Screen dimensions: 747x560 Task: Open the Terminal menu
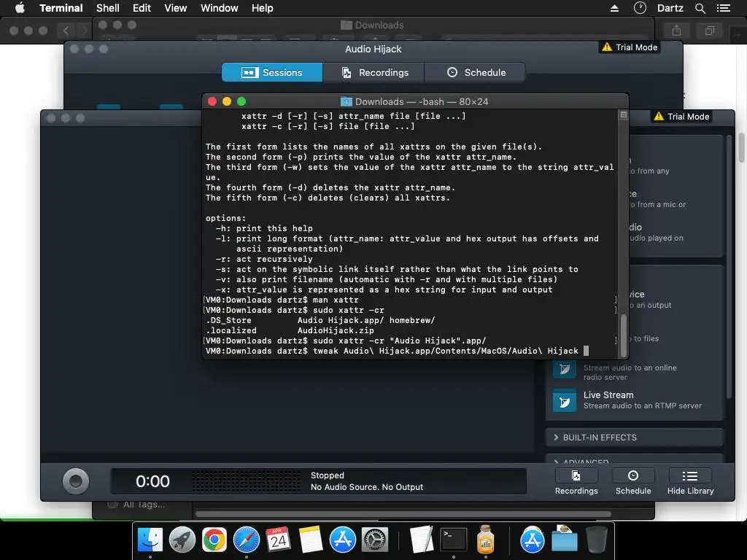click(x=61, y=8)
